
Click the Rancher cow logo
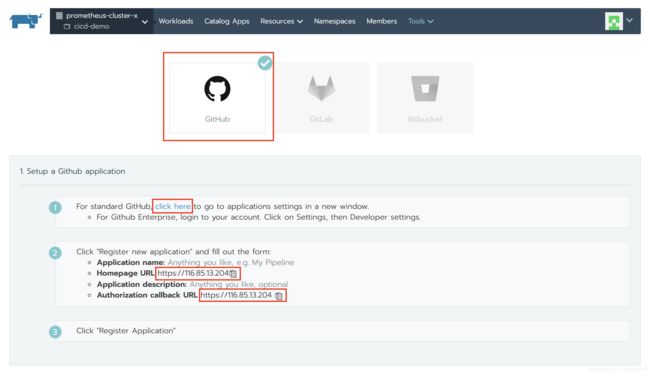(x=26, y=21)
